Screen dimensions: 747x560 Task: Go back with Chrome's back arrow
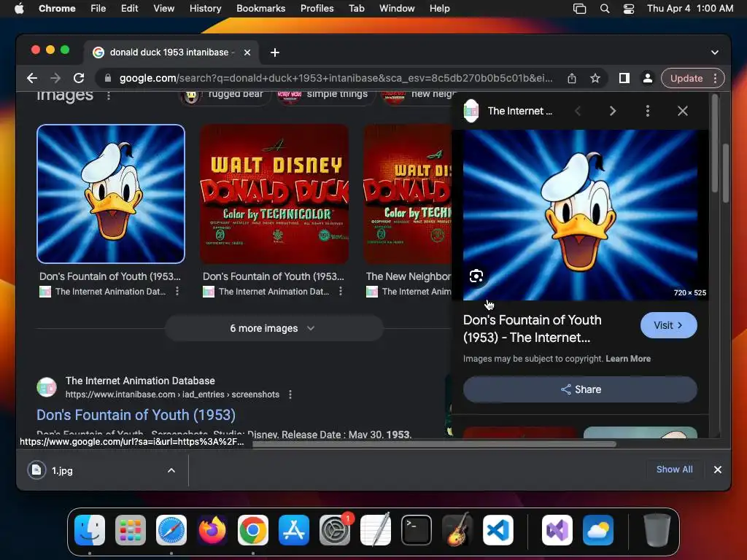pos(32,78)
